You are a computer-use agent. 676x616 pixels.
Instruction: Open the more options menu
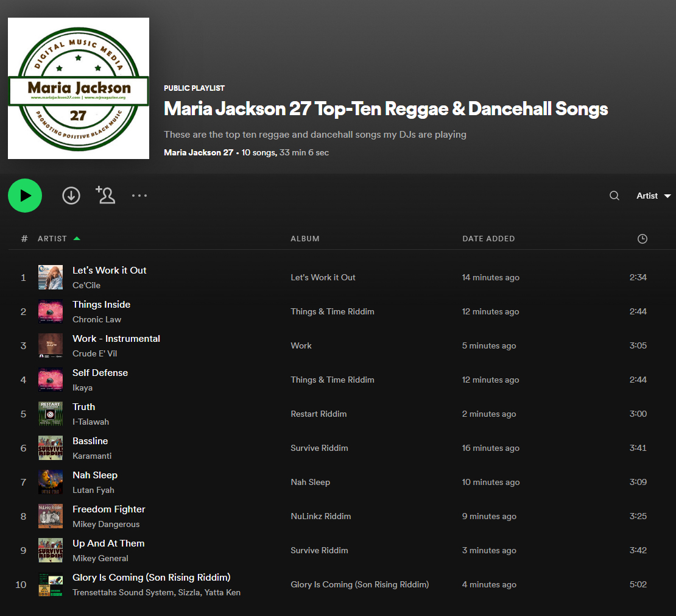[139, 196]
